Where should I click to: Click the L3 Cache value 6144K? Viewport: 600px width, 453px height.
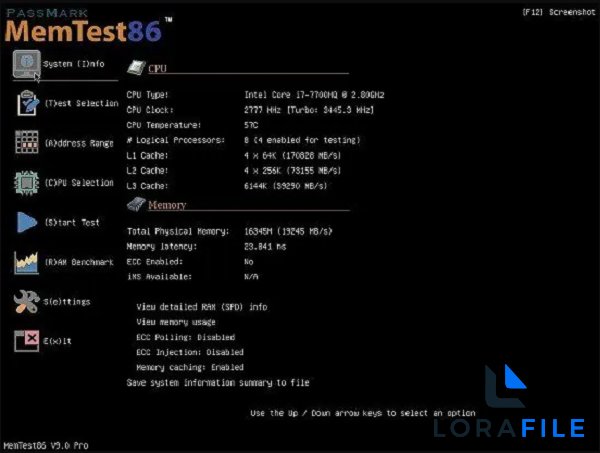tap(285, 186)
